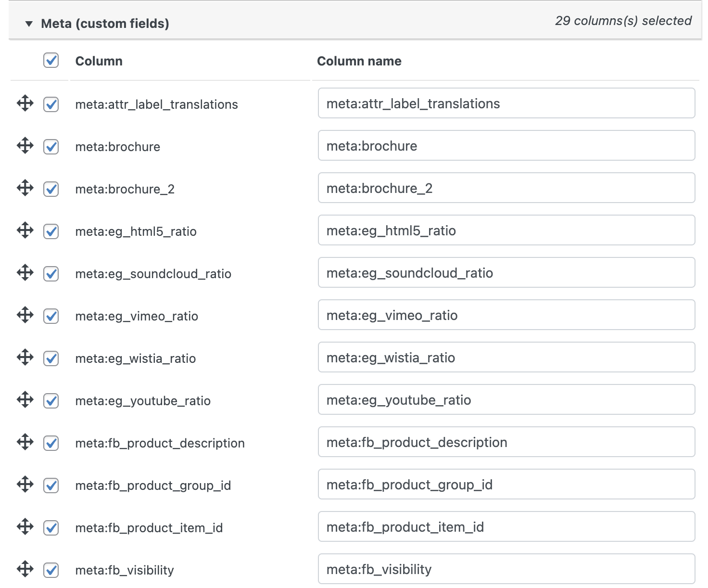708x588 pixels.
Task: Collapse the Meta (custom fields) section
Action: (x=28, y=23)
